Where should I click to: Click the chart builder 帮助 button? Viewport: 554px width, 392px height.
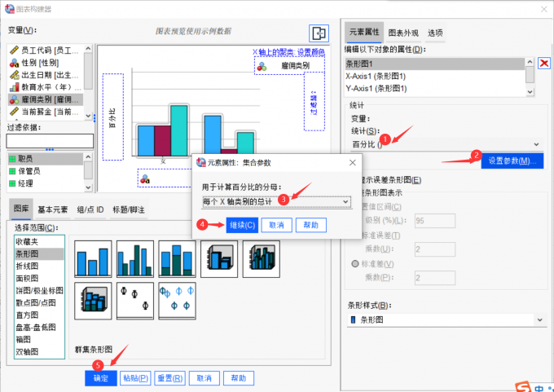[x=239, y=378]
